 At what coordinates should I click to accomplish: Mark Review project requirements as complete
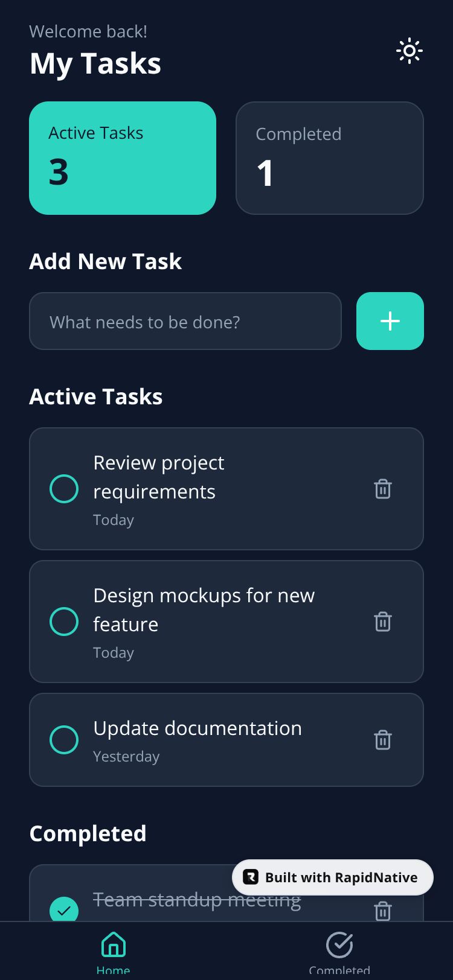[64, 489]
